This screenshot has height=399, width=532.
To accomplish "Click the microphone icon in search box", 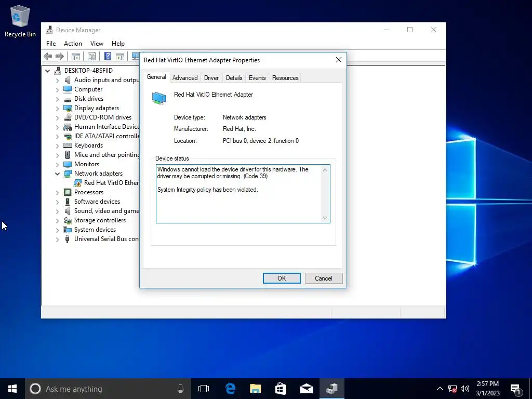I will click(180, 389).
